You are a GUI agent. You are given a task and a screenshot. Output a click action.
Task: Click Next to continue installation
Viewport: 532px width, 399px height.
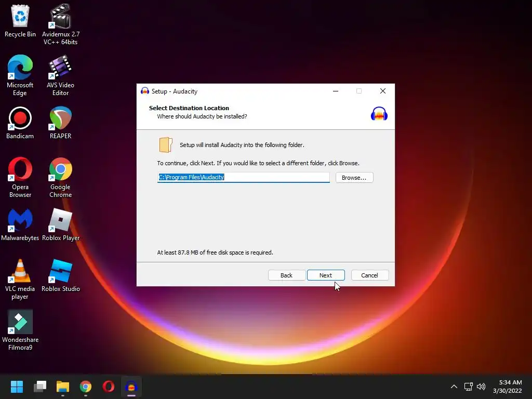click(326, 275)
